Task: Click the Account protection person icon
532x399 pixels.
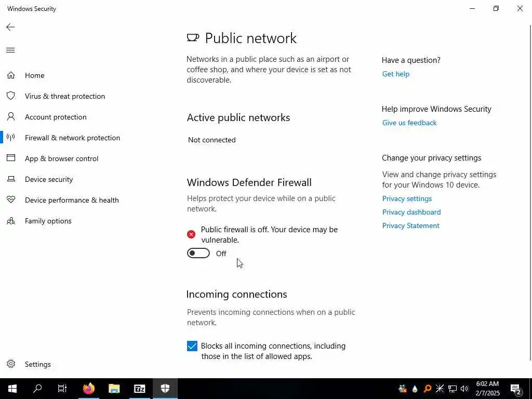Action: (x=11, y=117)
